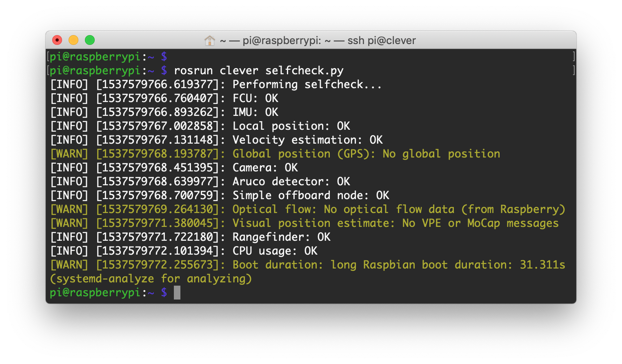Click the 'IMU: OK' log message

[255, 112]
